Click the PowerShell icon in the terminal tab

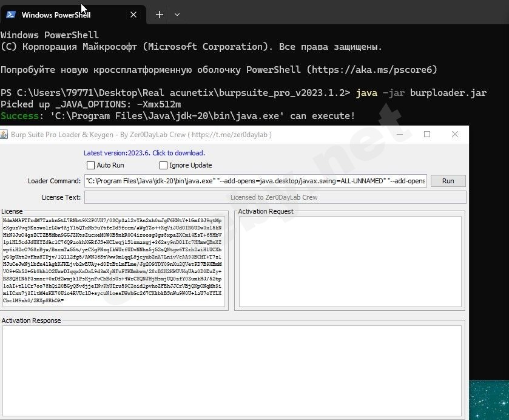11,15
